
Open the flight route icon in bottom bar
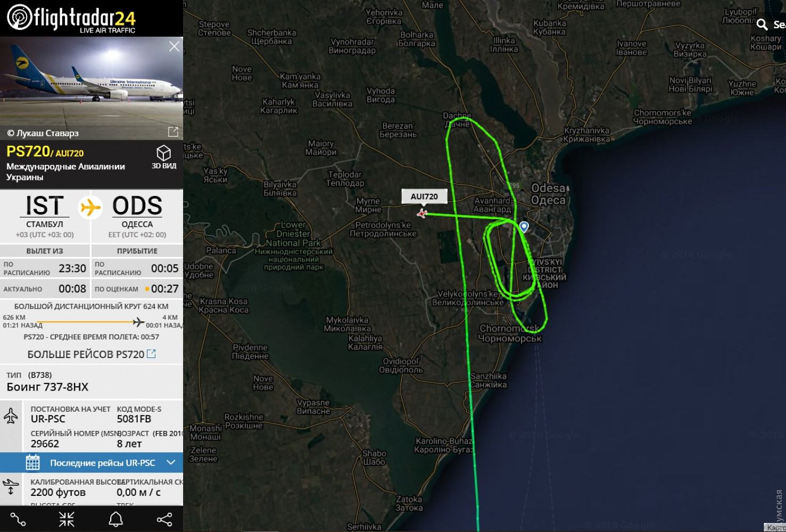(x=18, y=519)
